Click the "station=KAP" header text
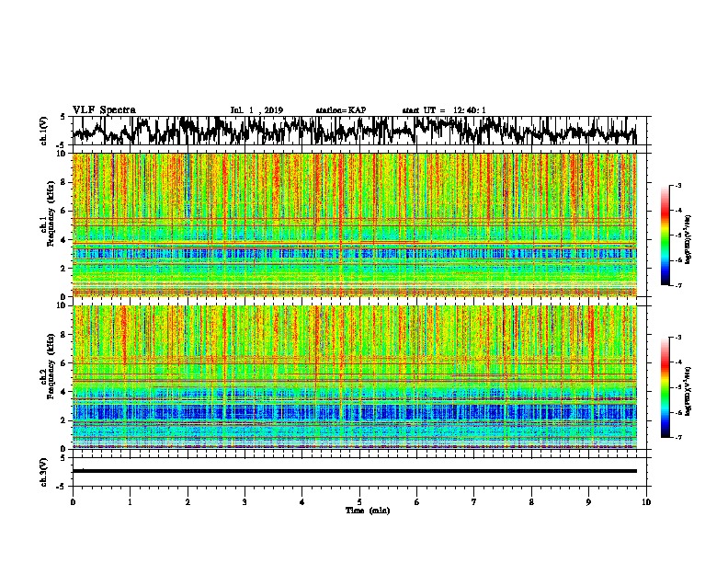 [x=341, y=110]
